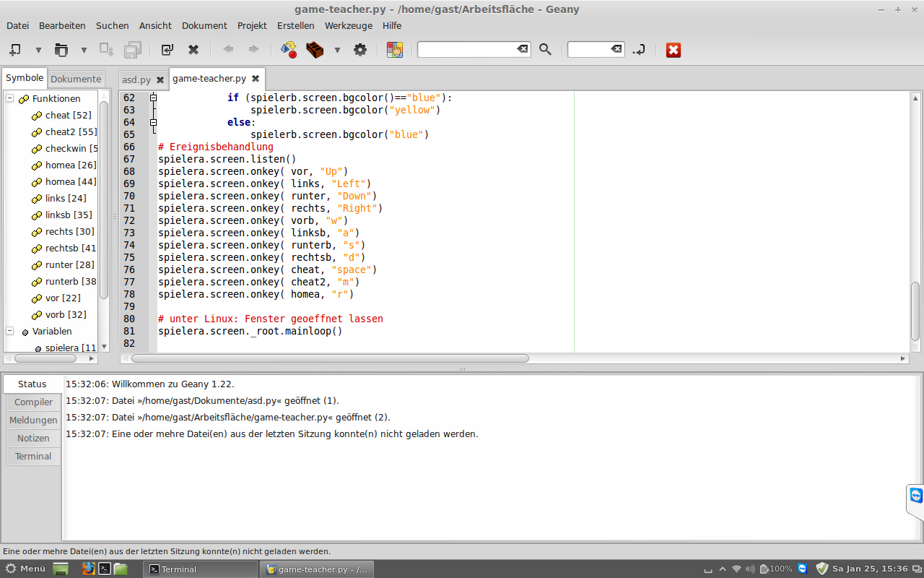Click the compile icon in toolbar
924x578 pixels.
289,50
